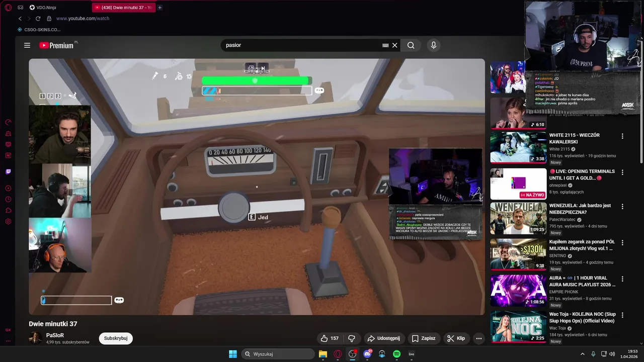This screenshot has height=362, width=644.
Task: Open File Explorer from the taskbar
Action: 323,354
